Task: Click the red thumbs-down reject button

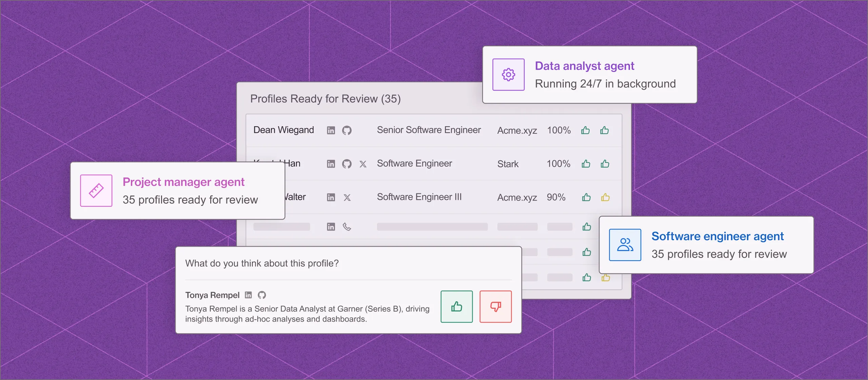Action: (x=495, y=306)
